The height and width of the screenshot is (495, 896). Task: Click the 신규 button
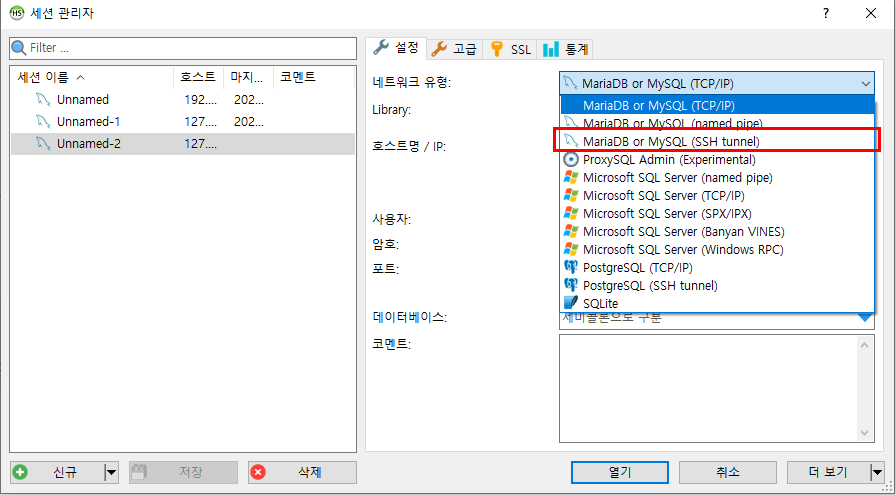click(x=58, y=472)
